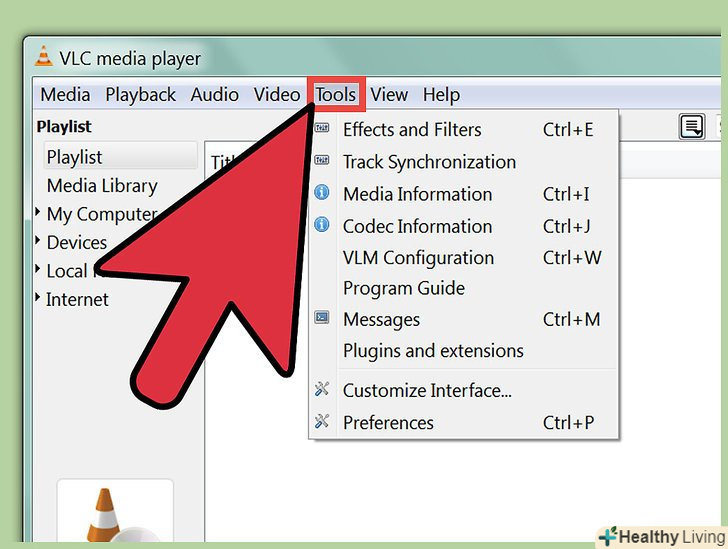Image resolution: width=728 pixels, height=549 pixels.
Task: Click the Preferences tools icon
Action: pyautogui.click(x=322, y=421)
